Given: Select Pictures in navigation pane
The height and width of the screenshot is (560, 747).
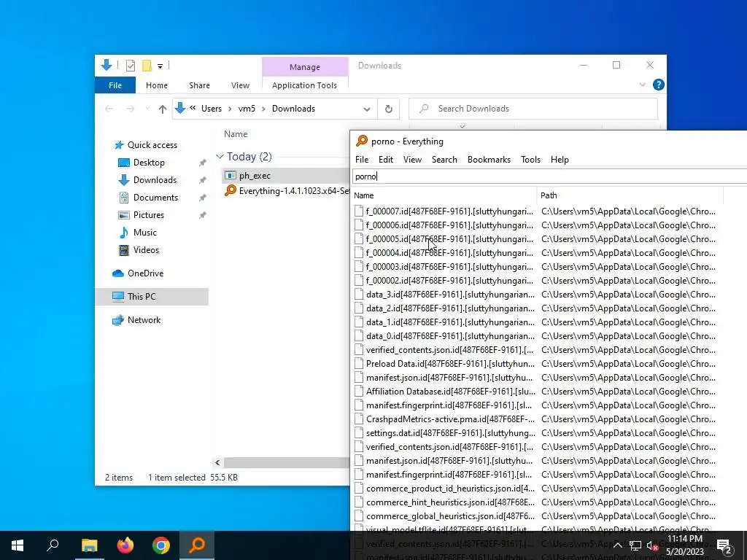Looking at the screenshot, I should tap(149, 215).
